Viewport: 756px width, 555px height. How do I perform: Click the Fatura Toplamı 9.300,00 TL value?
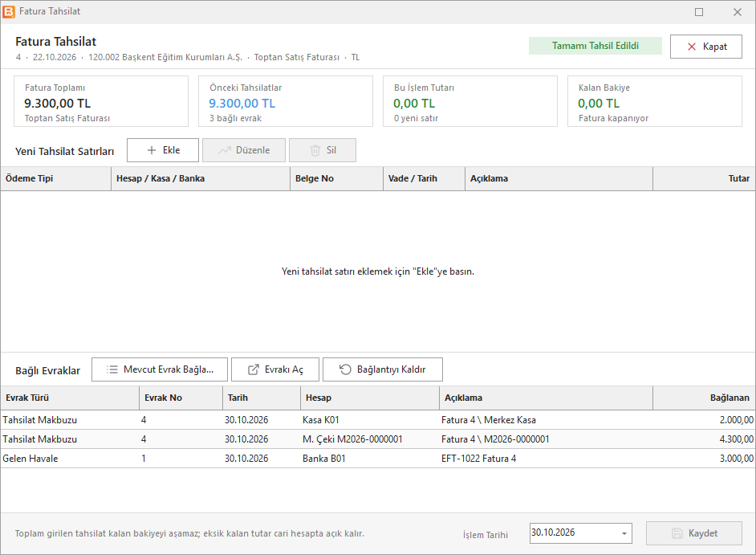coord(57,104)
